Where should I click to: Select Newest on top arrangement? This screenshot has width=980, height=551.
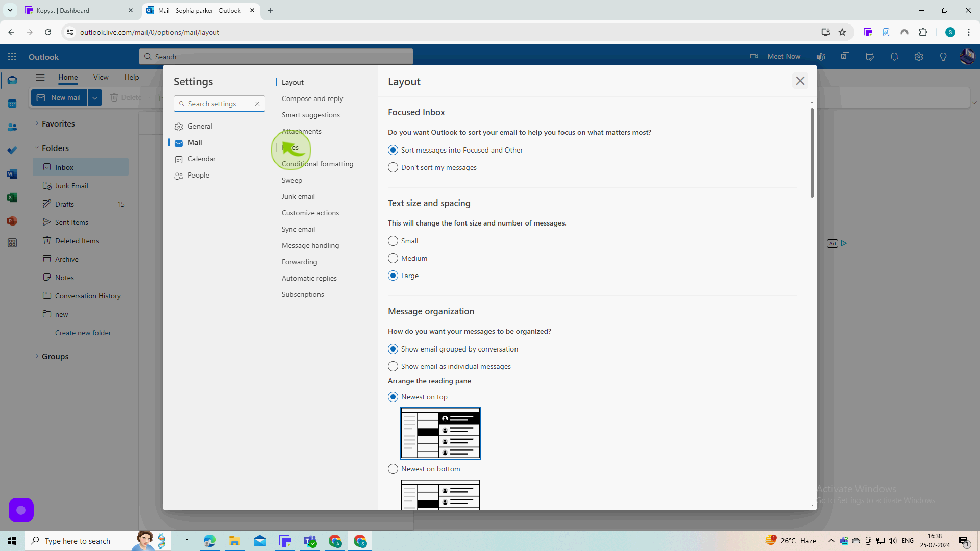(x=393, y=397)
